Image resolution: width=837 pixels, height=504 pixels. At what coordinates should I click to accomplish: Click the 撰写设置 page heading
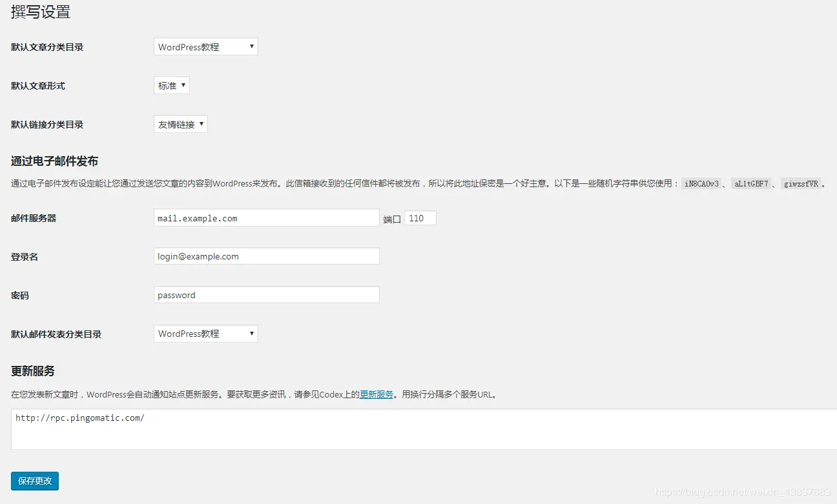pos(40,12)
